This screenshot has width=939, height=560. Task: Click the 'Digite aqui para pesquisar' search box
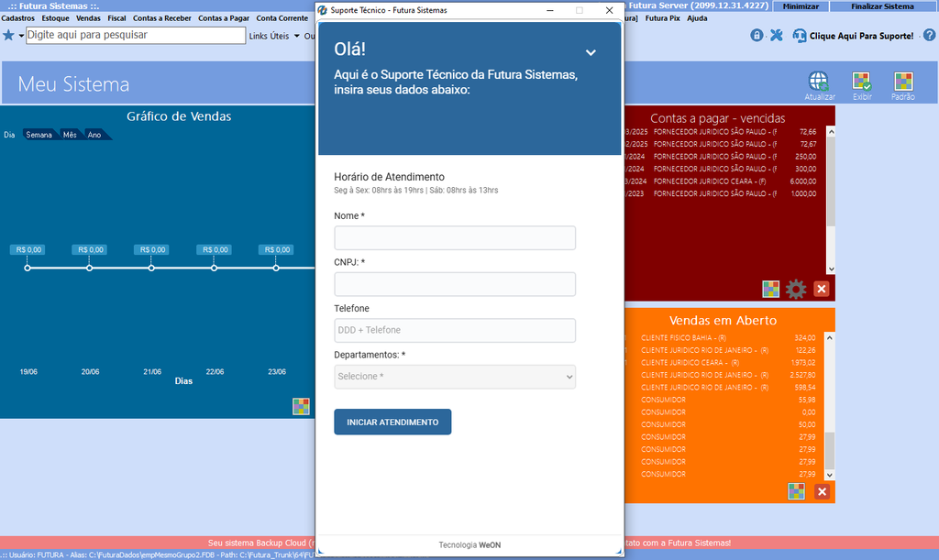pos(136,36)
